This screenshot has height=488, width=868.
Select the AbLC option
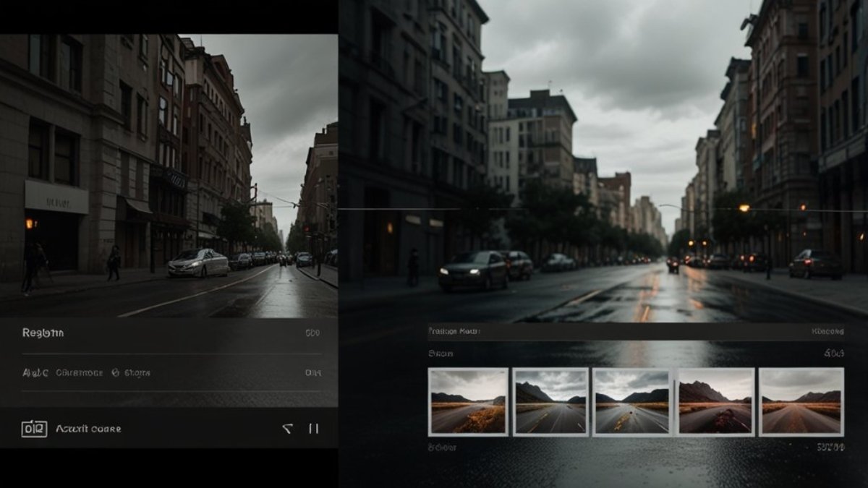(x=35, y=373)
